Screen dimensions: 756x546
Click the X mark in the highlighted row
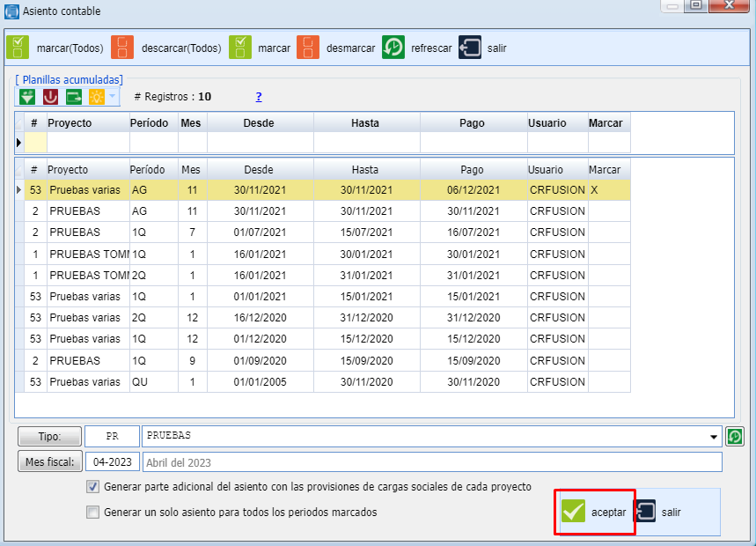(594, 190)
